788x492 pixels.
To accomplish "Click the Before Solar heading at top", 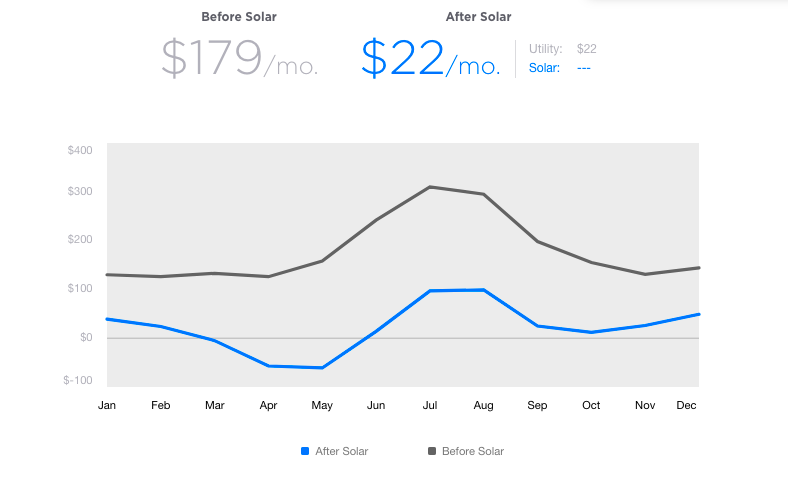I will (x=239, y=17).
